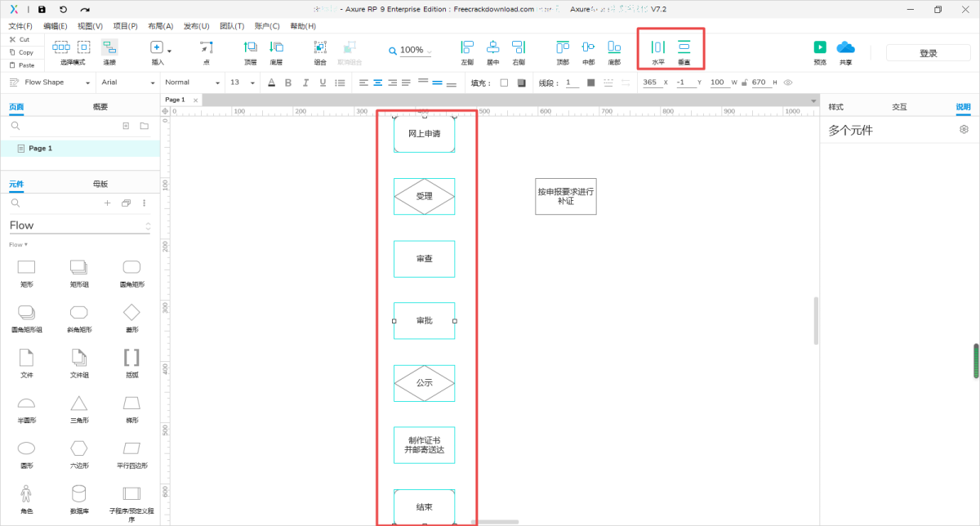Click the 登录 login button
The height and width of the screenshot is (526, 980).
click(x=928, y=53)
